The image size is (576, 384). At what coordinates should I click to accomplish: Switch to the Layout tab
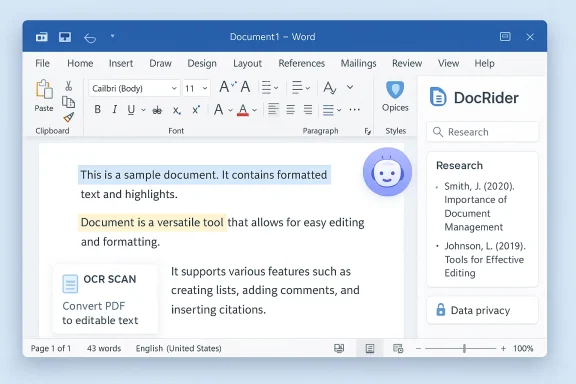pyautogui.click(x=248, y=63)
